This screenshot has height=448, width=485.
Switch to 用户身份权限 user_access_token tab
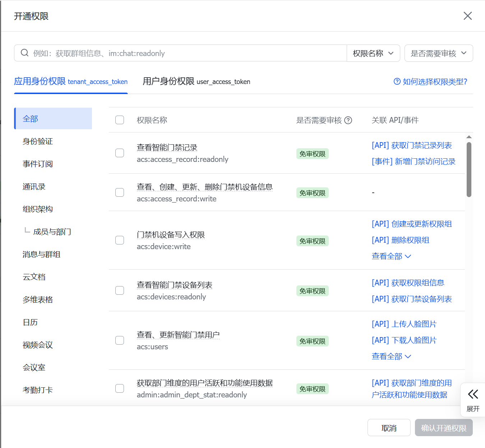[196, 81]
